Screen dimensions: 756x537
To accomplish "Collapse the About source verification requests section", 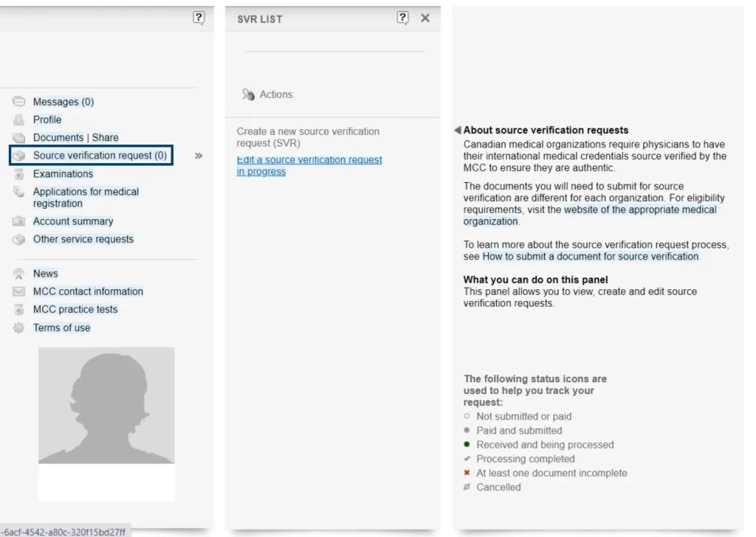I will pyautogui.click(x=458, y=131).
